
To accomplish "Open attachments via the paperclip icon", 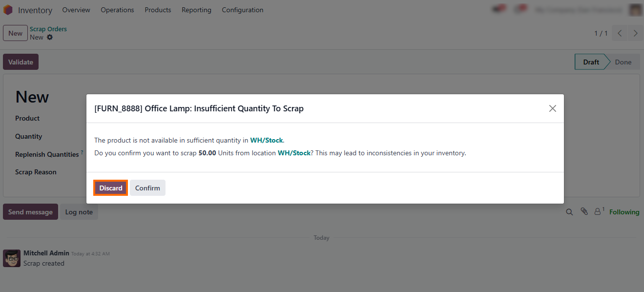I will tap(584, 211).
